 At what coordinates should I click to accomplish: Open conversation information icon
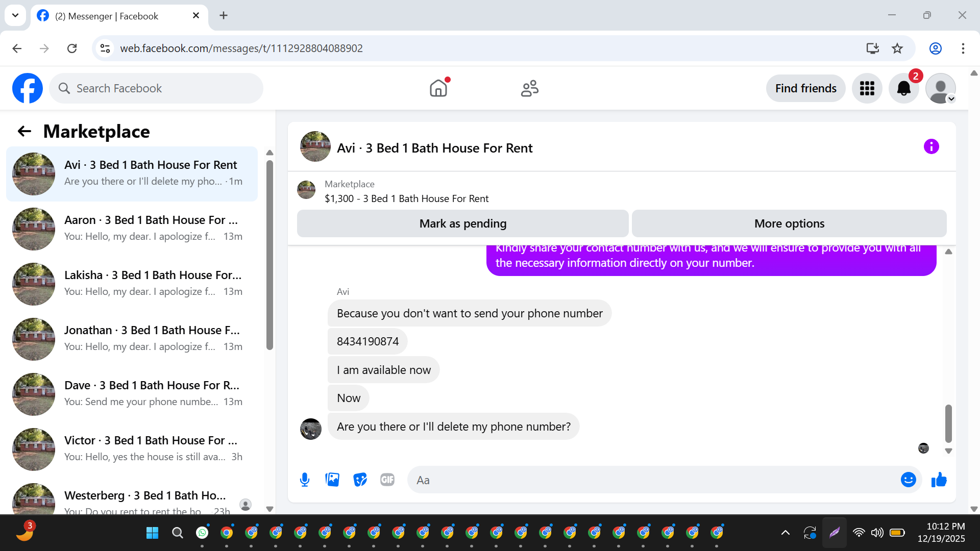click(x=931, y=147)
